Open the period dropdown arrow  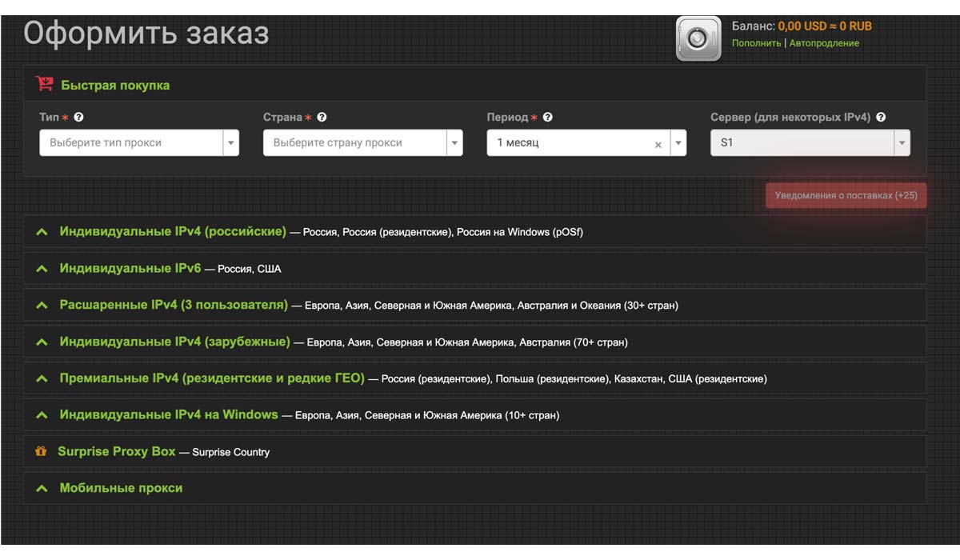[x=678, y=143]
